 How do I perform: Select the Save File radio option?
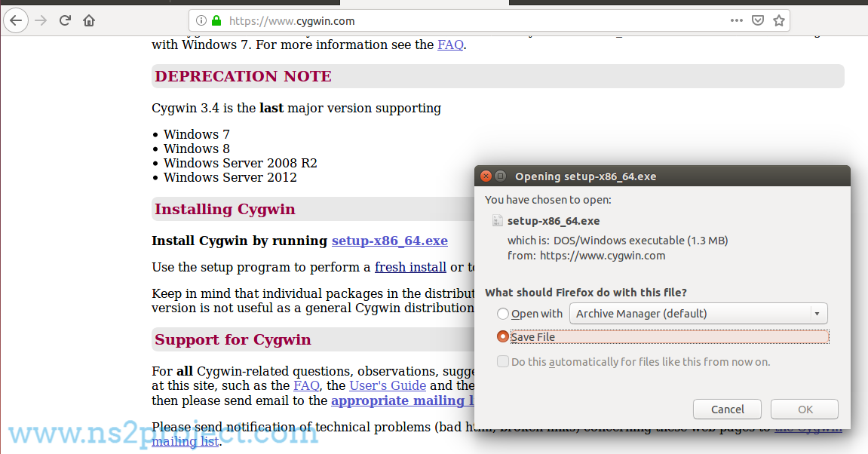coord(503,336)
